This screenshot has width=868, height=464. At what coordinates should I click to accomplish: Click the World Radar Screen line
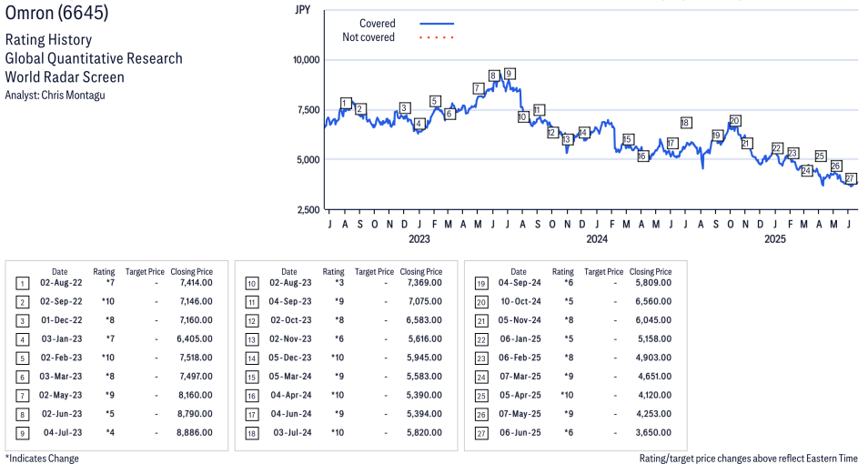tap(65, 77)
